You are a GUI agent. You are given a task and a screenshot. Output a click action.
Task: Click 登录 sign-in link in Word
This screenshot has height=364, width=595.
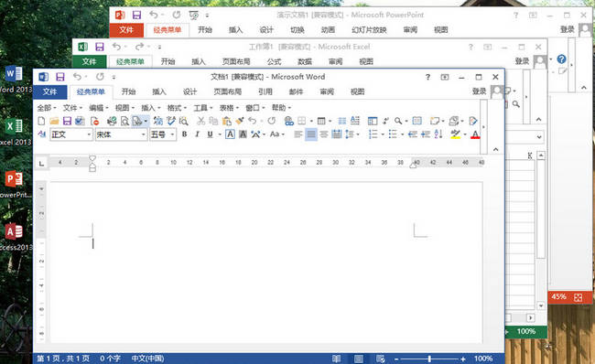479,91
